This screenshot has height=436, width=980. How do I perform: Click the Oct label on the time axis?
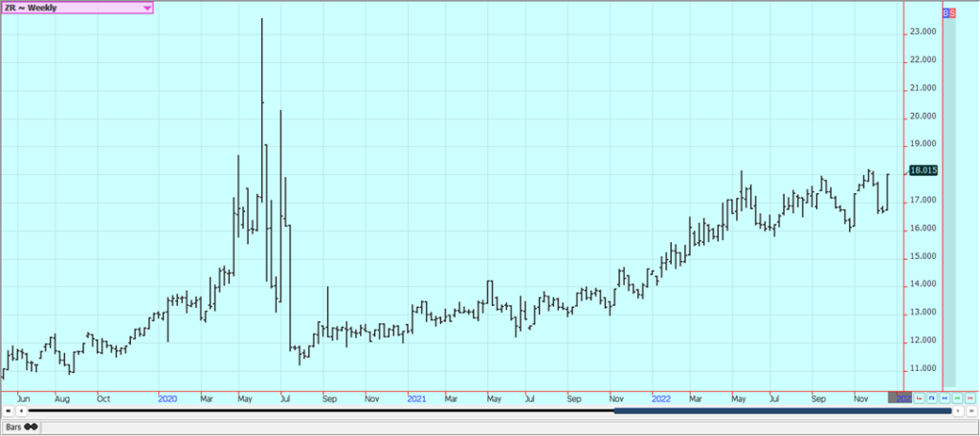[x=103, y=399]
